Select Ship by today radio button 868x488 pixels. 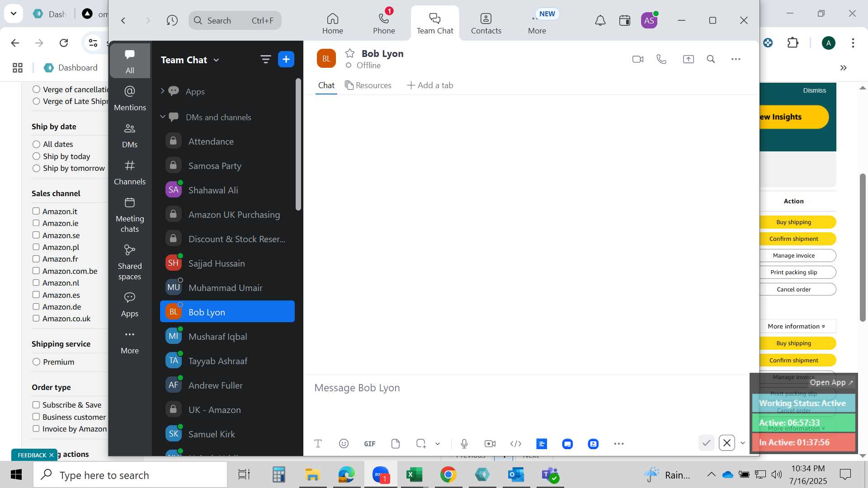(x=37, y=156)
